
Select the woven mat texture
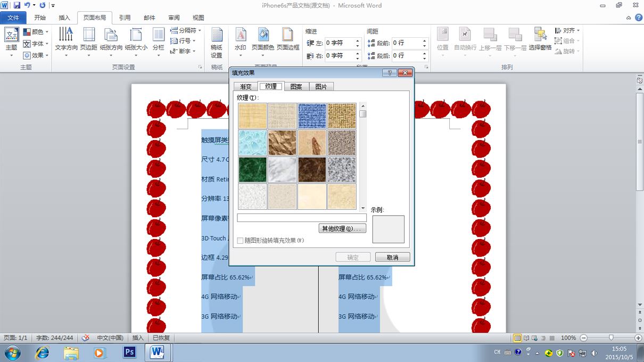(342, 116)
